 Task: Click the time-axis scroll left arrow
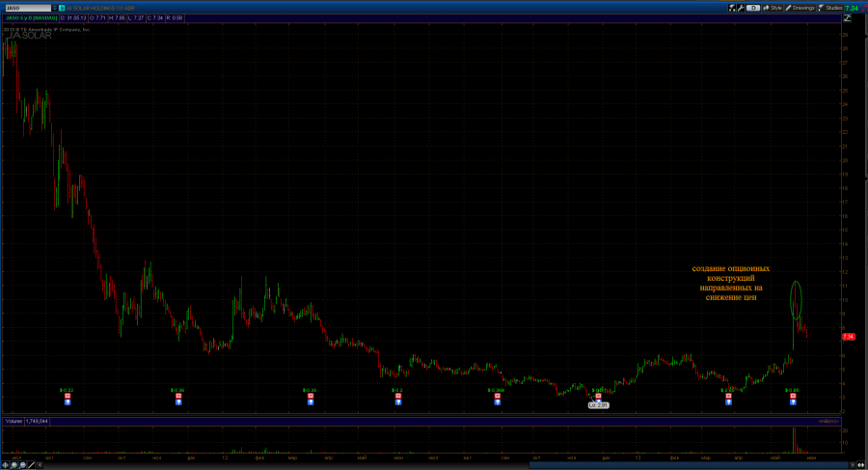[x=40, y=465]
